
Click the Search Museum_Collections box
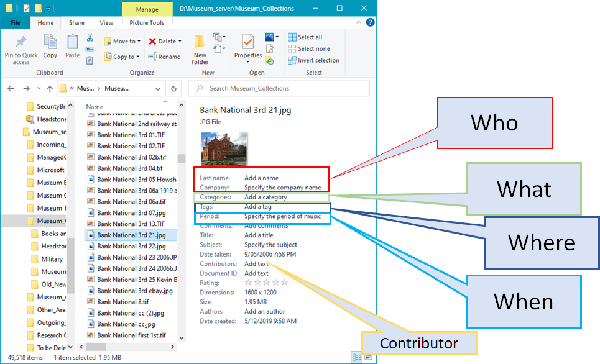(x=279, y=88)
